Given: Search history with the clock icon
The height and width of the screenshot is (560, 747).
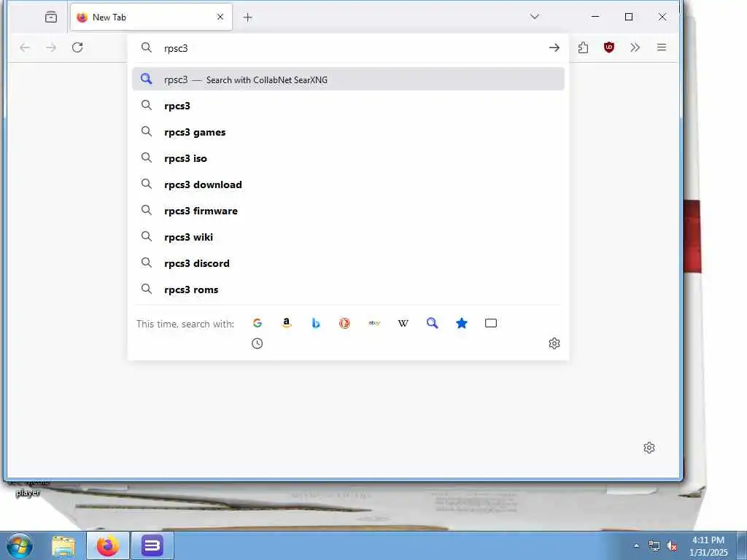Looking at the screenshot, I should (x=258, y=343).
